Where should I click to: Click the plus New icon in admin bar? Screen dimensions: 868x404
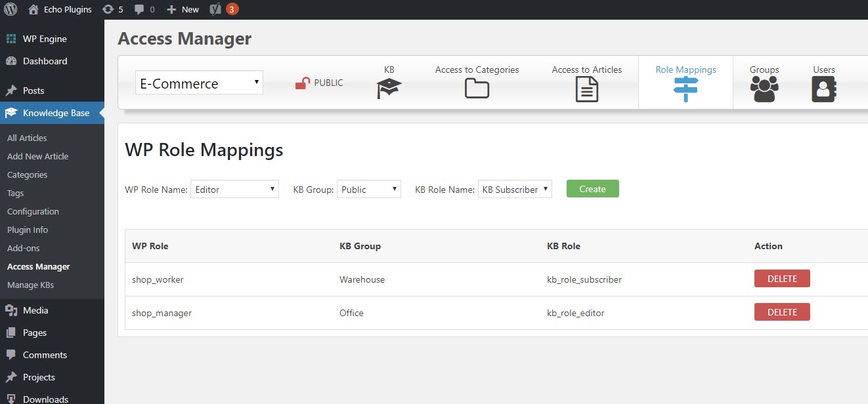(x=171, y=9)
